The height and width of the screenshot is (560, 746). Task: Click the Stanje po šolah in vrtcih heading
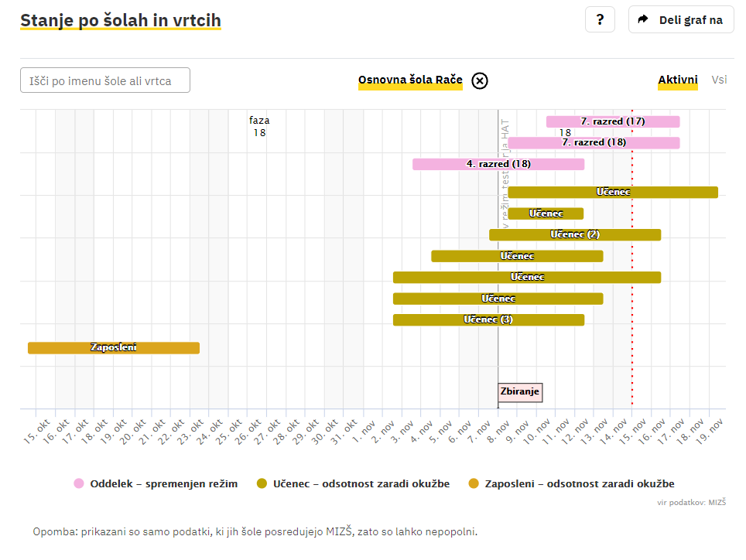tap(120, 20)
